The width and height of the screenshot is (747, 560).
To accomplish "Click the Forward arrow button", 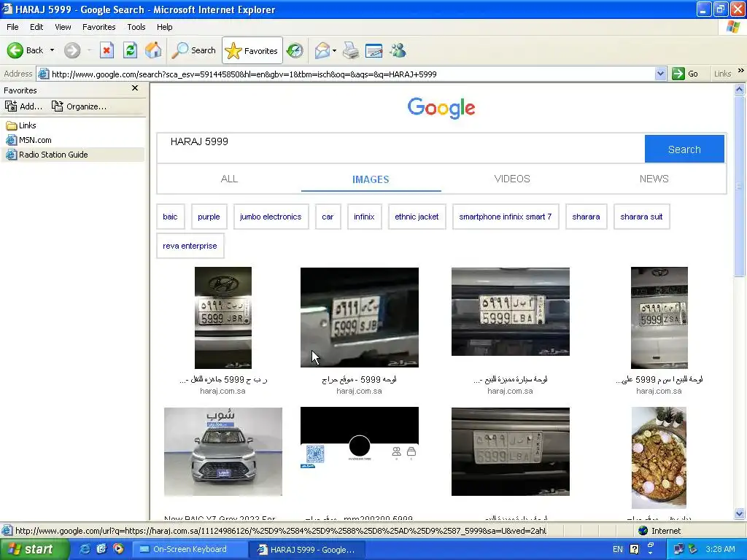I will (72, 50).
